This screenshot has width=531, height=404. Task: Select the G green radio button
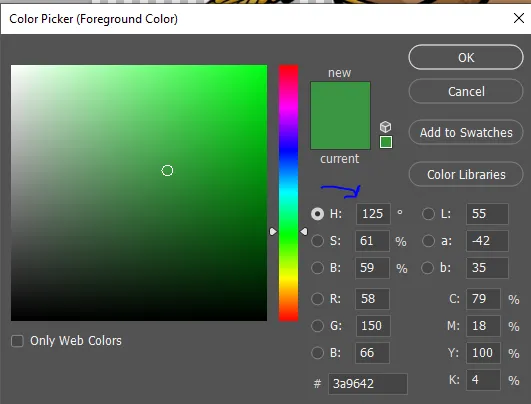click(x=317, y=326)
